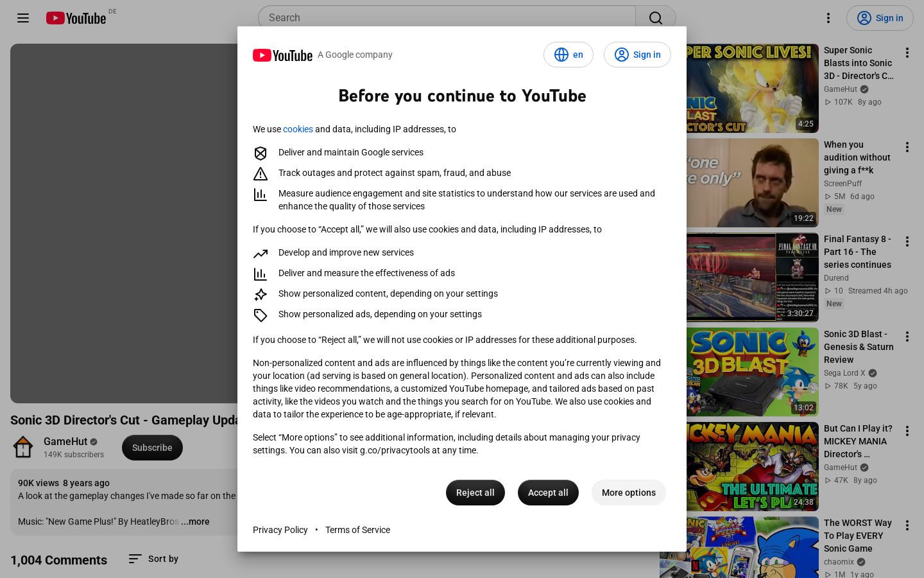Open the header settings three-dot menu
Screen dimensions: 924x578
click(x=828, y=18)
